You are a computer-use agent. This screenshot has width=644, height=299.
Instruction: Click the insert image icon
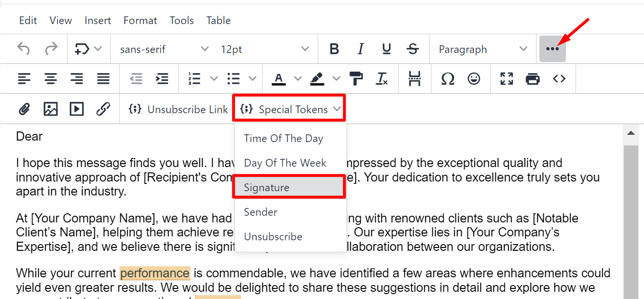point(51,109)
